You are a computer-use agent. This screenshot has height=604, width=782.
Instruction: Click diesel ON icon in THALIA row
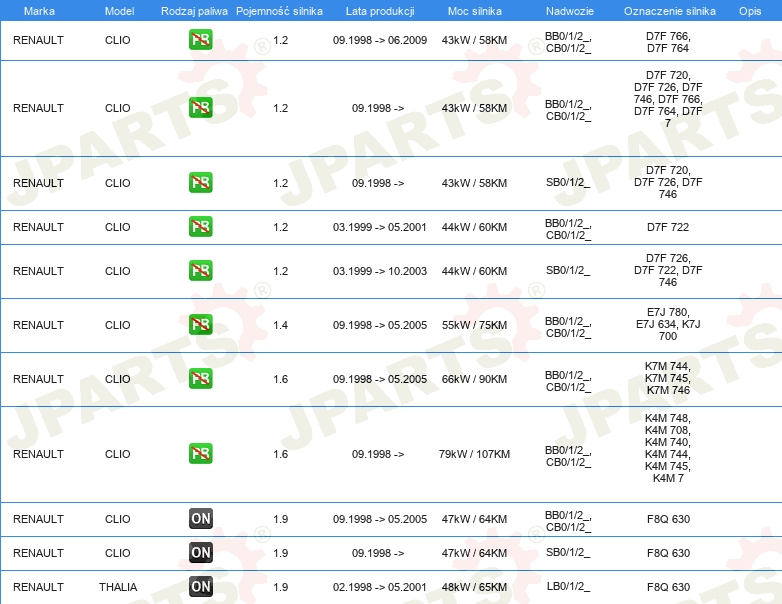(200, 587)
